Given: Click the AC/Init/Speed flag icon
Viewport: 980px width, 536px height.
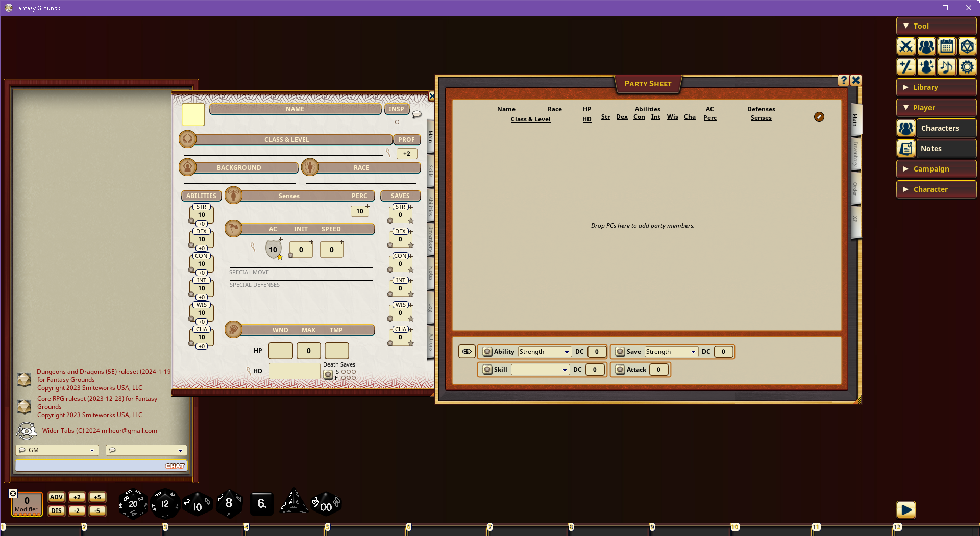Looking at the screenshot, I should pos(233,228).
